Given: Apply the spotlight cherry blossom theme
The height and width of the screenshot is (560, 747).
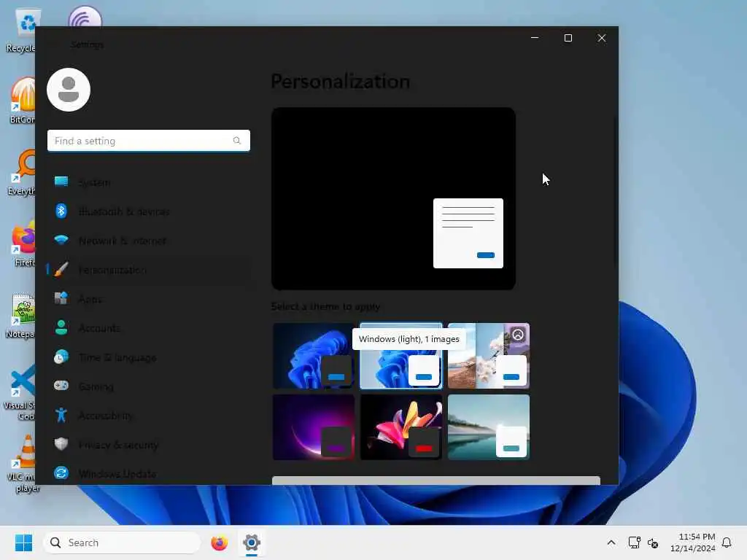Looking at the screenshot, I should point(488,356).
